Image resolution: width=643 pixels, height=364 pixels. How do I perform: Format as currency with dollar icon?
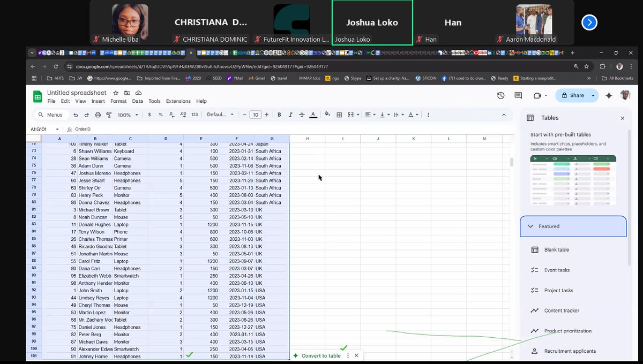coord(149,115)
